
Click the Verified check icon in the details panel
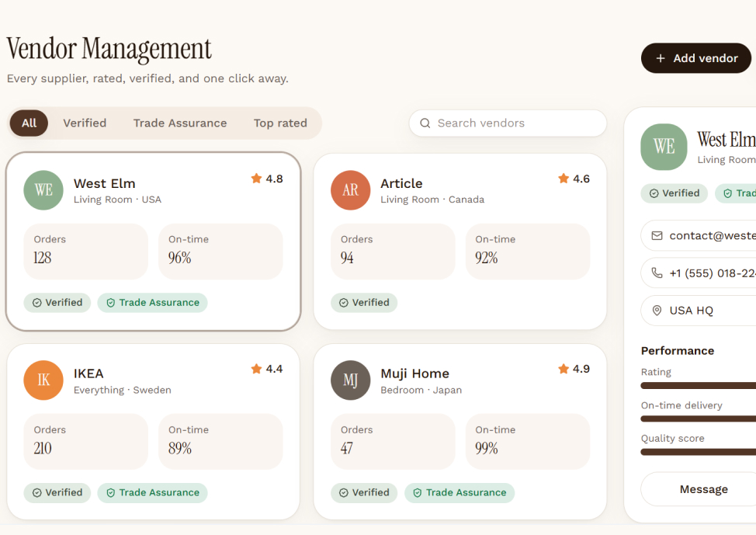click(654, 193)
